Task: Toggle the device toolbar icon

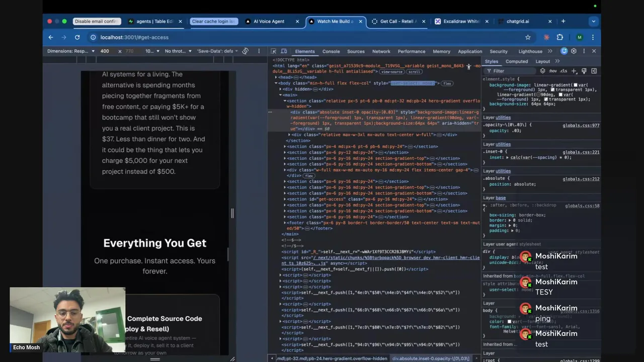Action: (x=284, y=51)
